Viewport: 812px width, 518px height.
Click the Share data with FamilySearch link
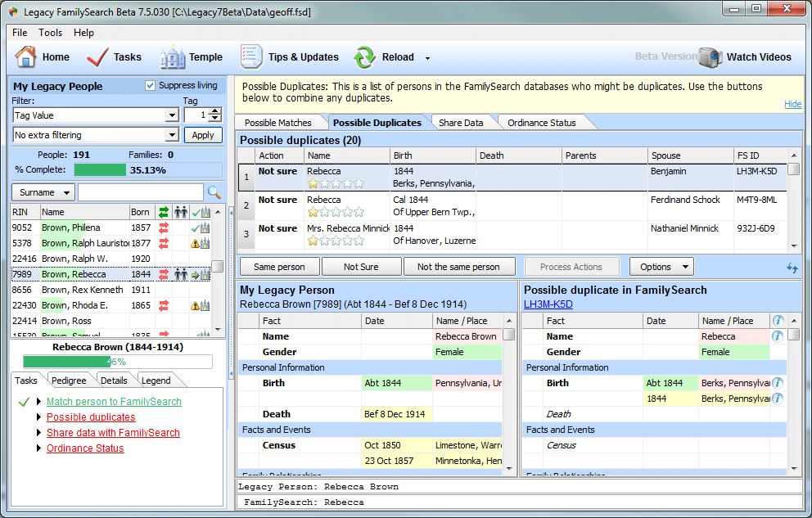113,433
